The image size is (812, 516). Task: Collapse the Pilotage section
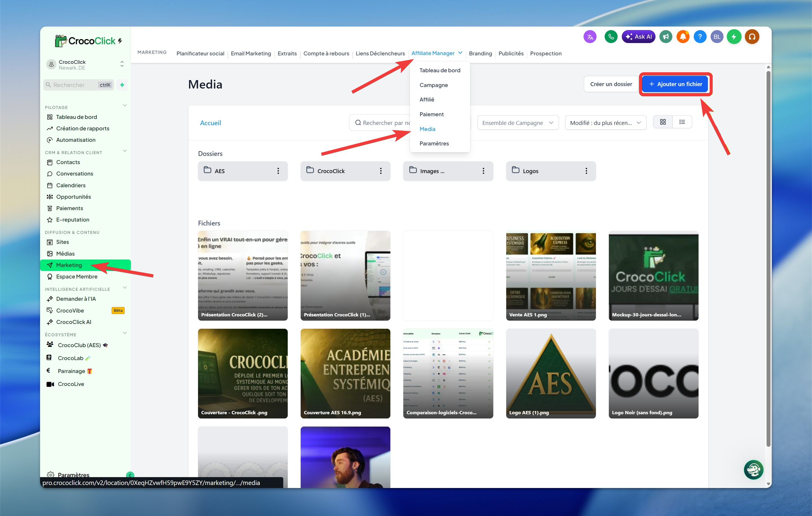(125, 106)
